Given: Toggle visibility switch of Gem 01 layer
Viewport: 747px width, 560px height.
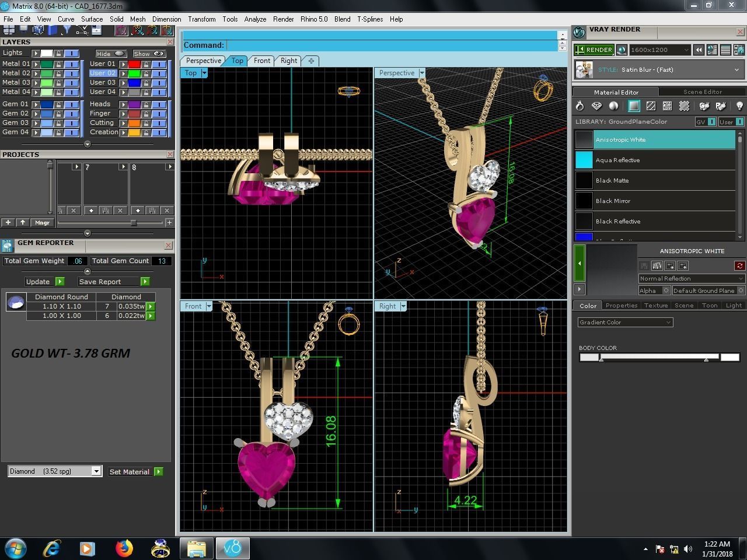Looking at the screenshot, I should (x=71, y=104).
